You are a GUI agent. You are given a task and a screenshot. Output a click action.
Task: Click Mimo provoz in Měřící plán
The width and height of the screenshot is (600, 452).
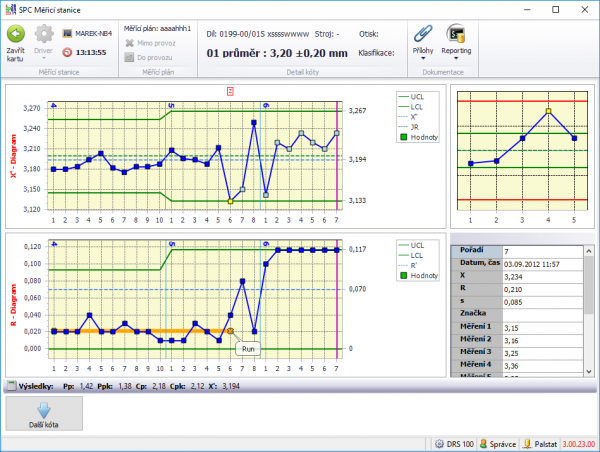tap(152, 45)
